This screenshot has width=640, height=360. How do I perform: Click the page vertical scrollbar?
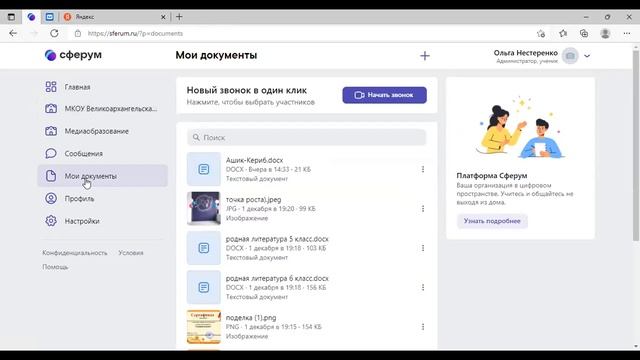click(636, 146)
